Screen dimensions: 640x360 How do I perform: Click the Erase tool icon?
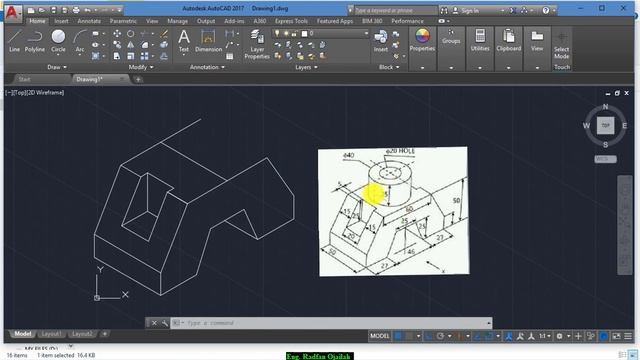[x=164, y=34]
